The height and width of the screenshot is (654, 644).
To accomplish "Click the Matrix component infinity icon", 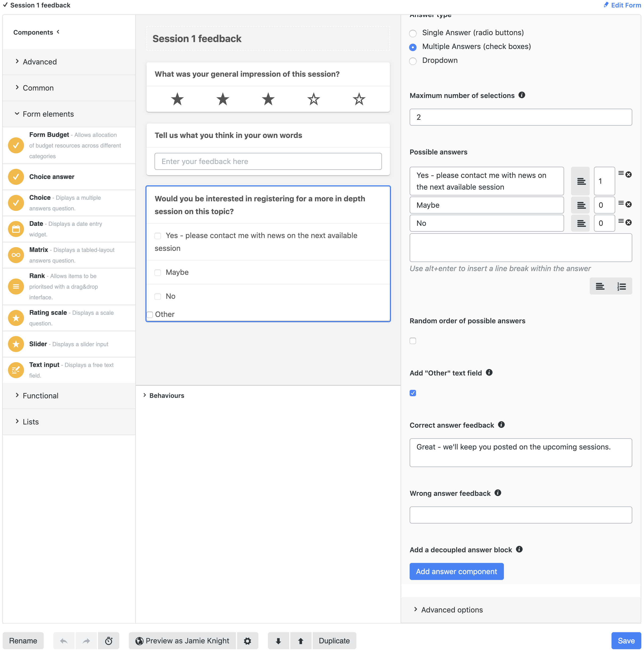I will coord(16,255).
